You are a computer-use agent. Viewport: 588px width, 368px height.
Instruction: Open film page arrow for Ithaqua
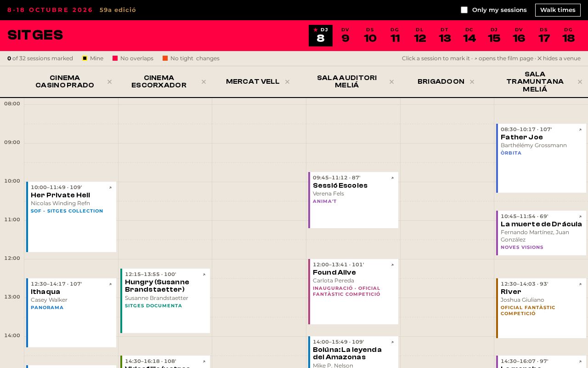pyautogui.click(x=110, y=284)
